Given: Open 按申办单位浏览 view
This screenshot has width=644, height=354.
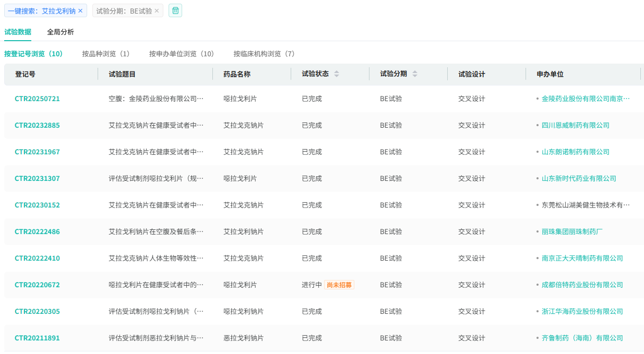Looking at the screenshot, I should (x=182, y=54).
